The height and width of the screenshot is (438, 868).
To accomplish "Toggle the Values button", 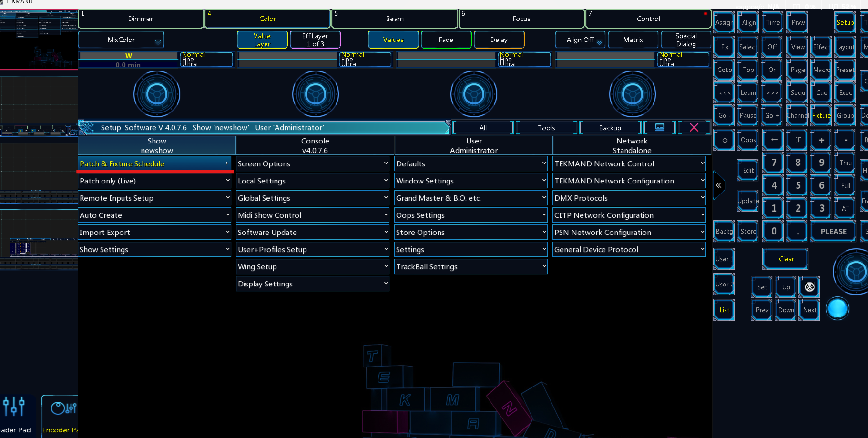I will pos(393,40).
